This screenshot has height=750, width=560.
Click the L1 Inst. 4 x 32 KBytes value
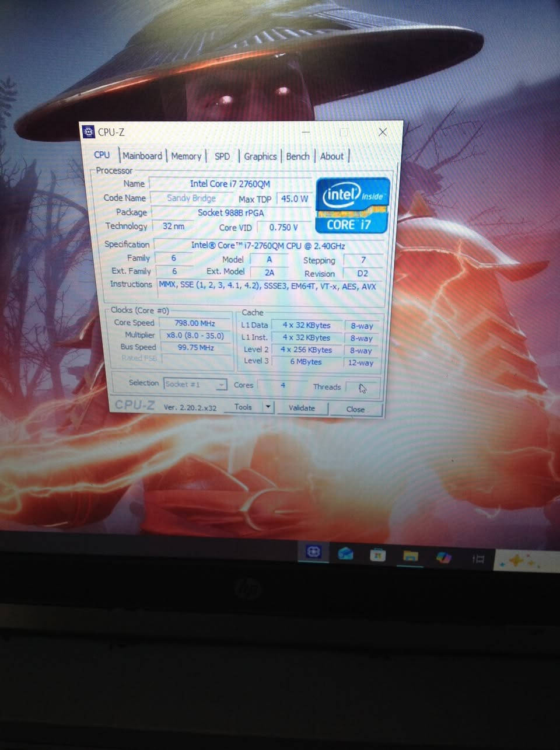[306, 338]
